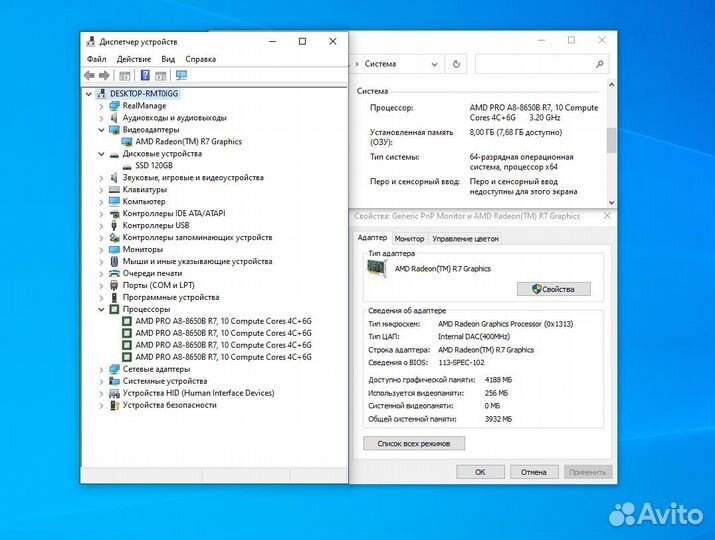
Task: Select the Компьютер category icon
Action: tap(114, 202)
